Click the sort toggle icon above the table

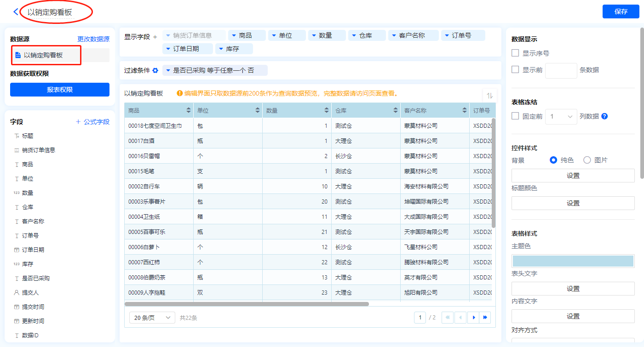489,96
